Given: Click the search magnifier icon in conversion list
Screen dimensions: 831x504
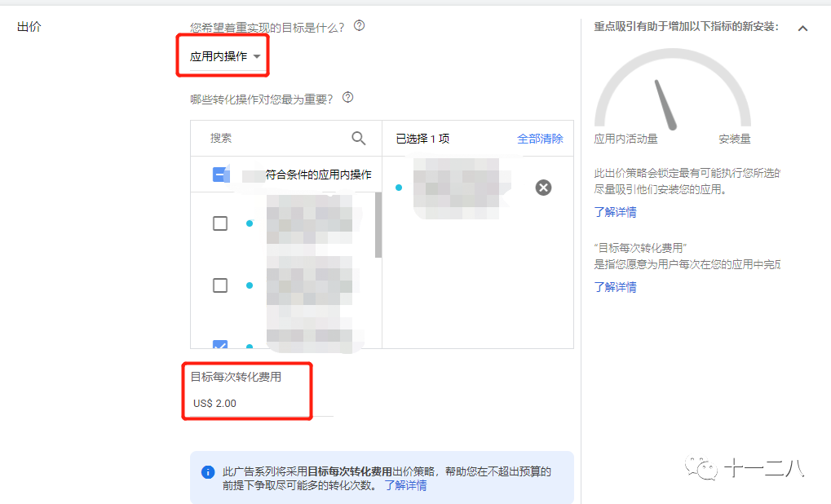Looking at the screenshot, I should (359, 138).
